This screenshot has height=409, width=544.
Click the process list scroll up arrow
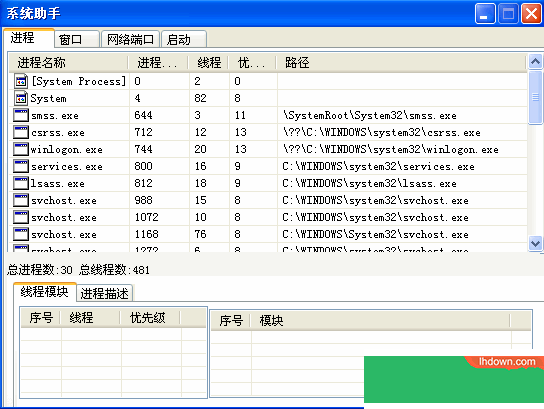[535, 62]
